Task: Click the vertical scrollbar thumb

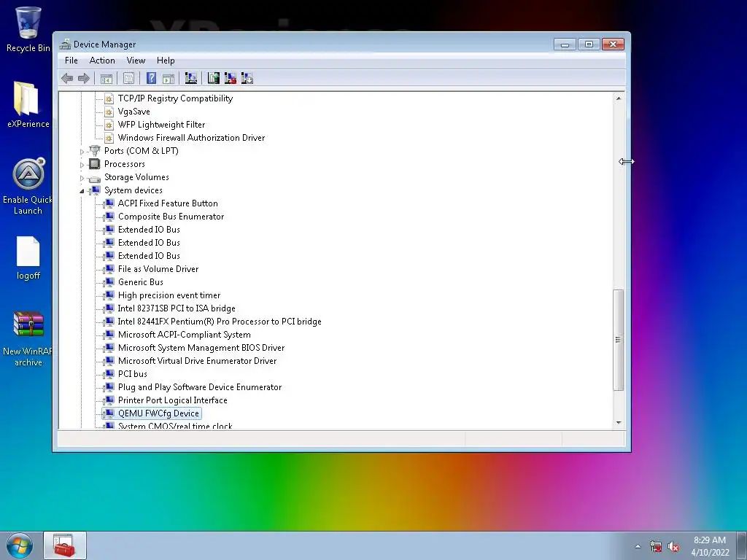Action: tap(619, 340)
